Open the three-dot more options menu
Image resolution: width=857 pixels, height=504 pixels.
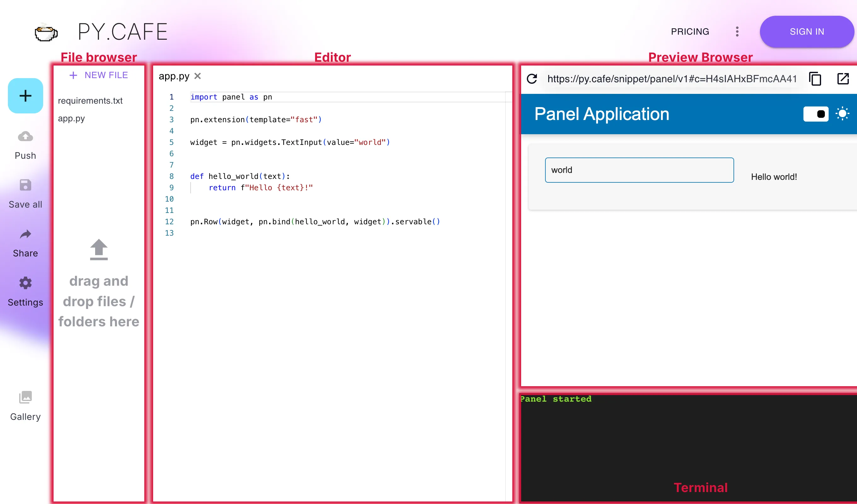point(737,31)
